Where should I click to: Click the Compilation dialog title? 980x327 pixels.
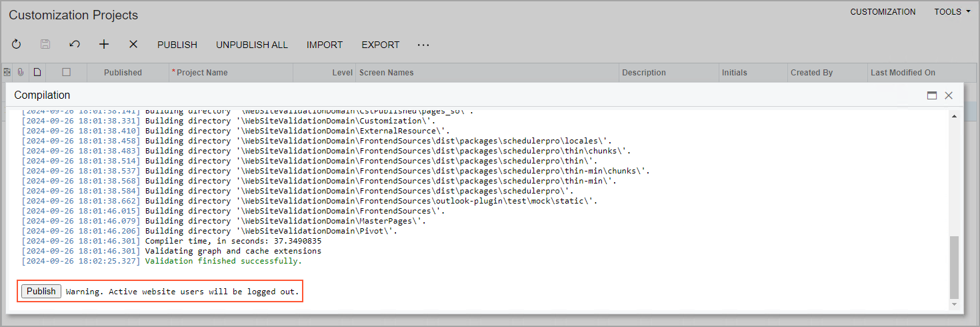click(x=42, y=95)
